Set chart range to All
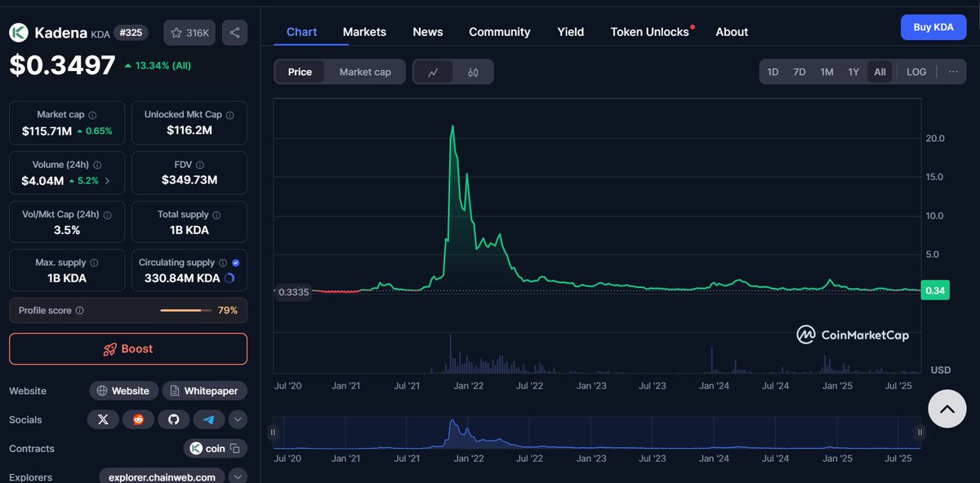The height and width of the screenshot is (483, 980). 880,72
